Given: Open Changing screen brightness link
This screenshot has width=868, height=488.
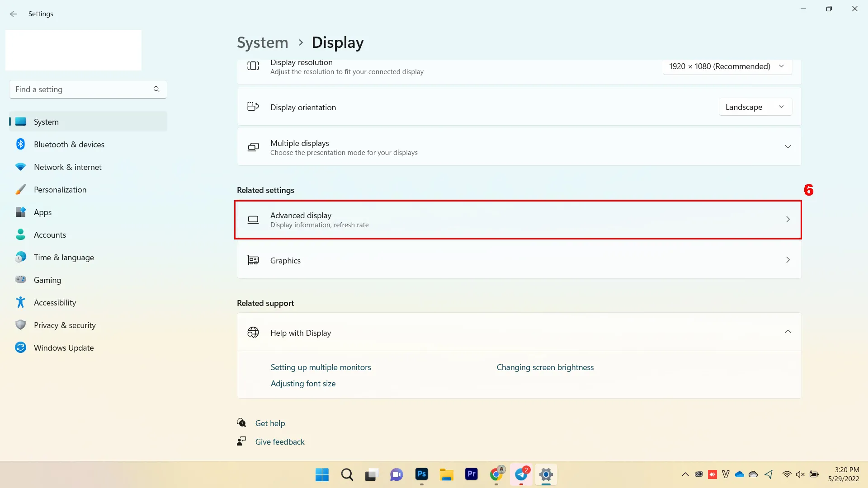Looking at the screenshot, I should [x=545, y=367].
